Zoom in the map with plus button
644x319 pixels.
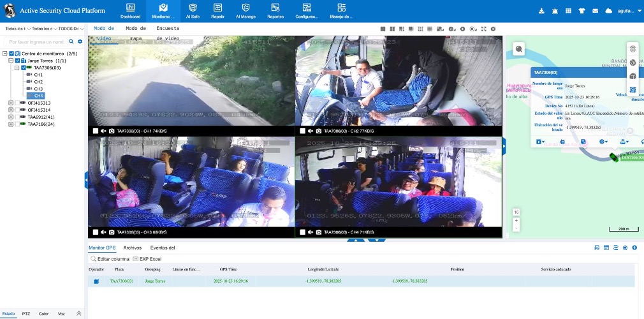click(x=516, y=221)
